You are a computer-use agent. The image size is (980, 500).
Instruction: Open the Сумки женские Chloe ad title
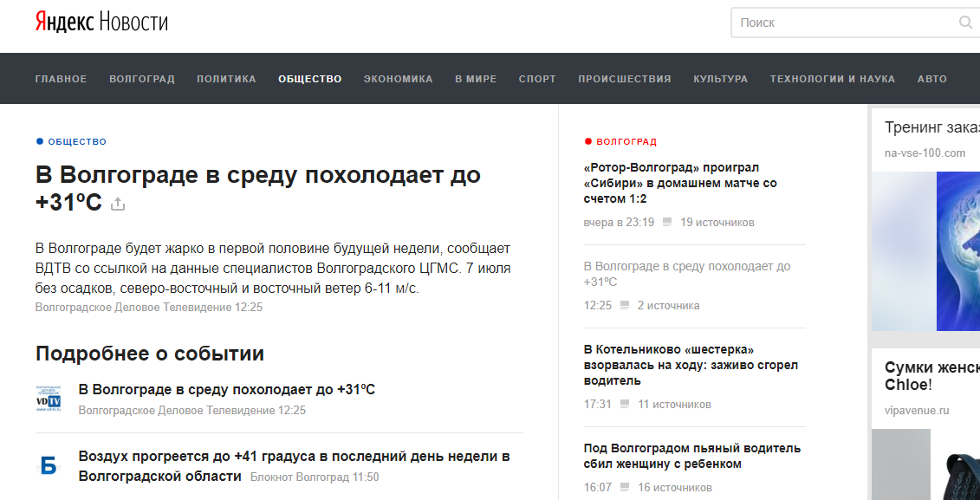coord(931,375)
